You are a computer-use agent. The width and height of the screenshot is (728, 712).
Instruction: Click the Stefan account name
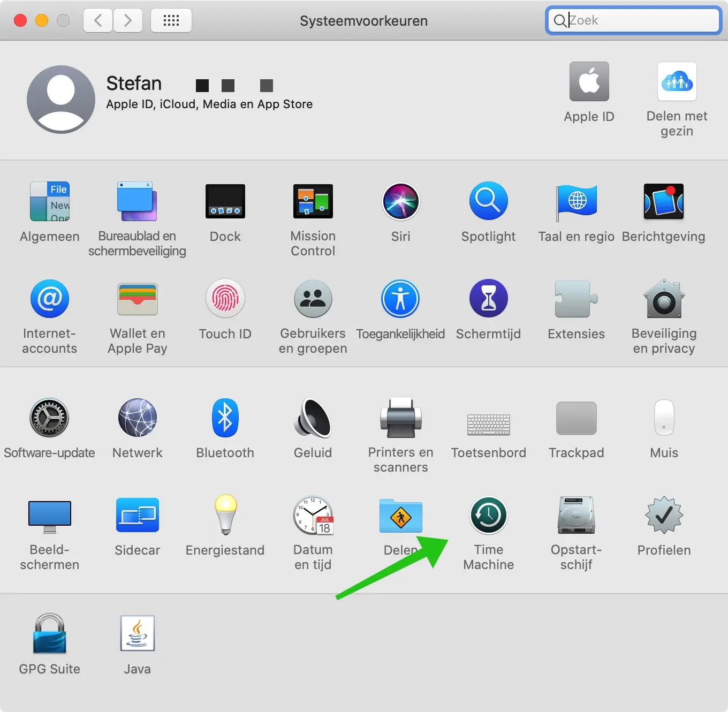pos(134,84)
